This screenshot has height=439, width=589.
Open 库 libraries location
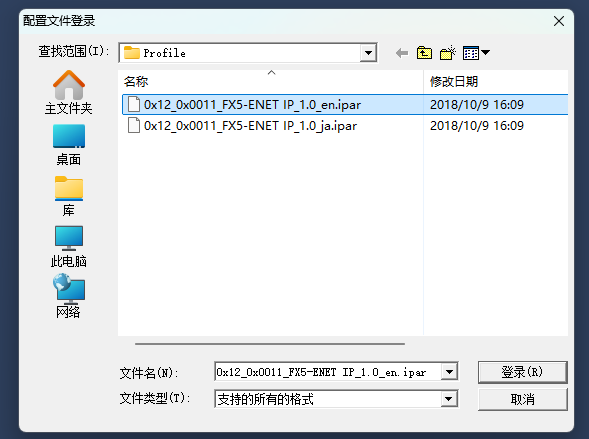tap(68, 196)
